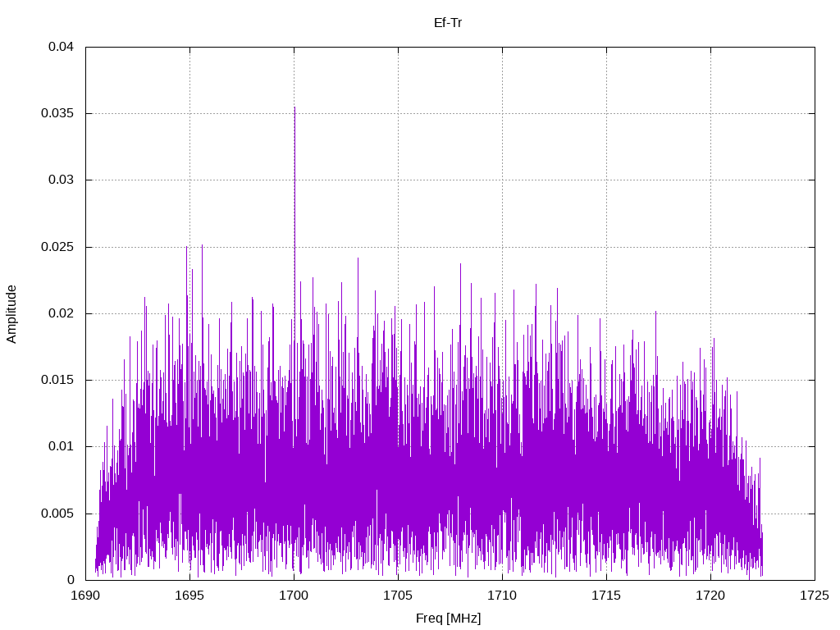Select the Freq [MHz] axis label

click(449, 619)
